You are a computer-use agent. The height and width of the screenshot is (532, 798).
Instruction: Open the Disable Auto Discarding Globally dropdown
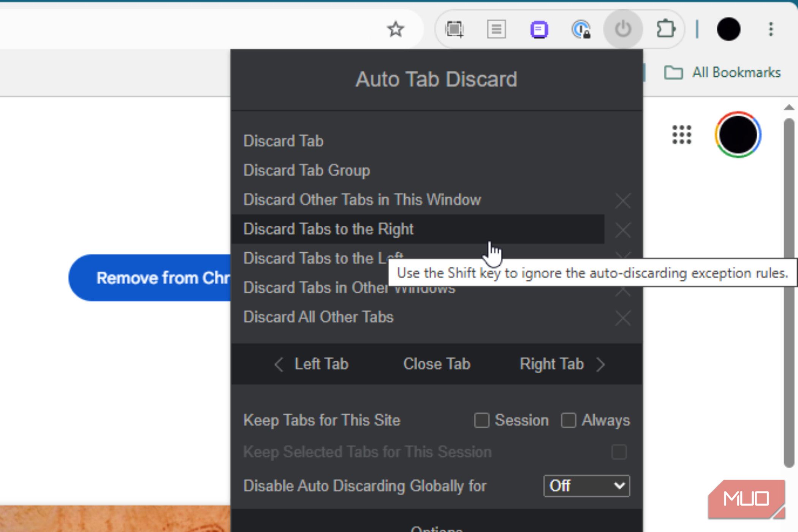[x=586, y=486]
